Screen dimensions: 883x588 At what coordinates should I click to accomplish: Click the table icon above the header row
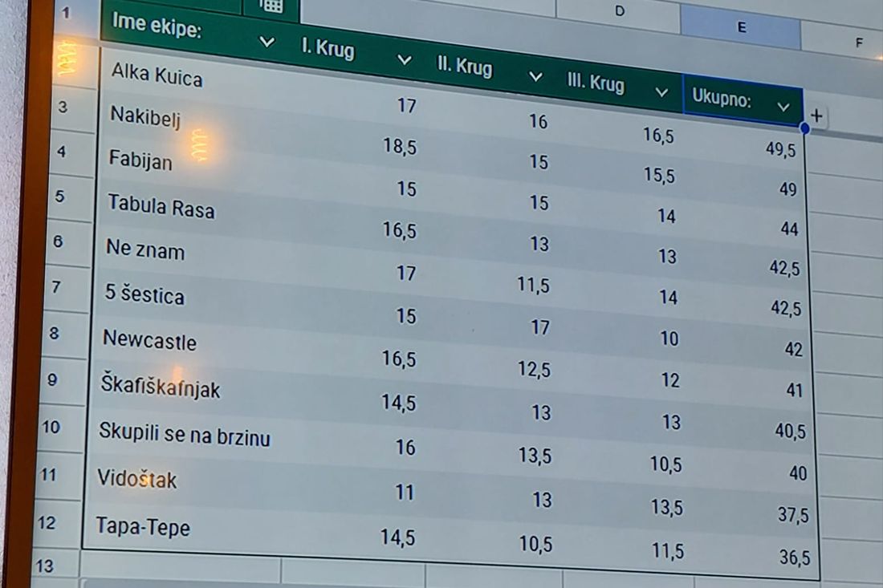coord(272,6)
